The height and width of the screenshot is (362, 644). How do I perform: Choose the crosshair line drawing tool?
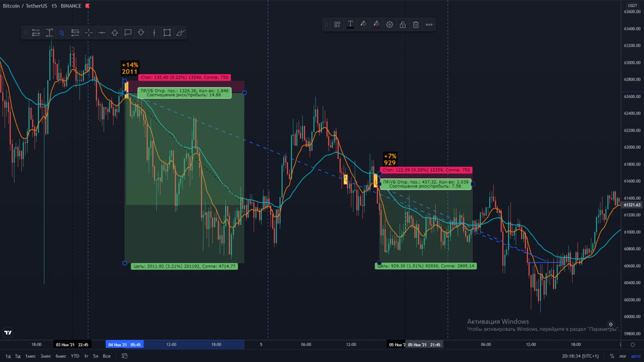[88, 33]
